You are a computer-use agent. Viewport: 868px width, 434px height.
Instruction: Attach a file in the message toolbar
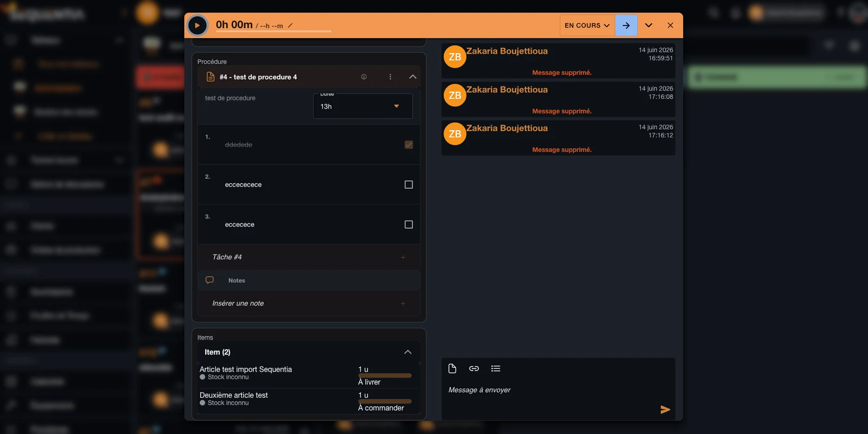point(452,369)
